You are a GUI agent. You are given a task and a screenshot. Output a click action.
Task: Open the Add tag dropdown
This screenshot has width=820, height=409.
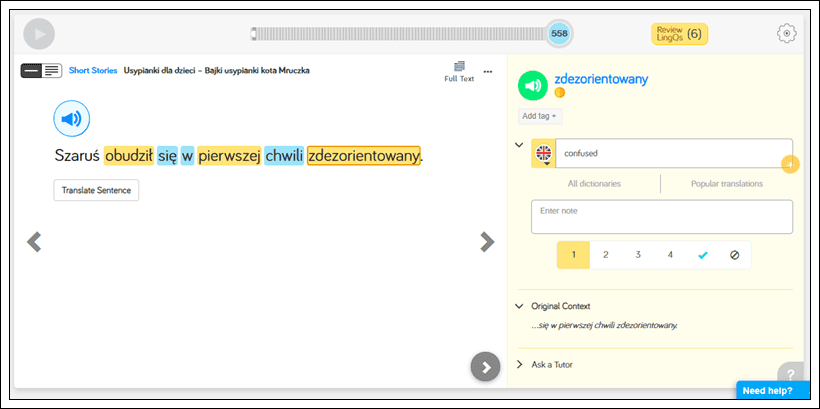[x=539, y=116]
